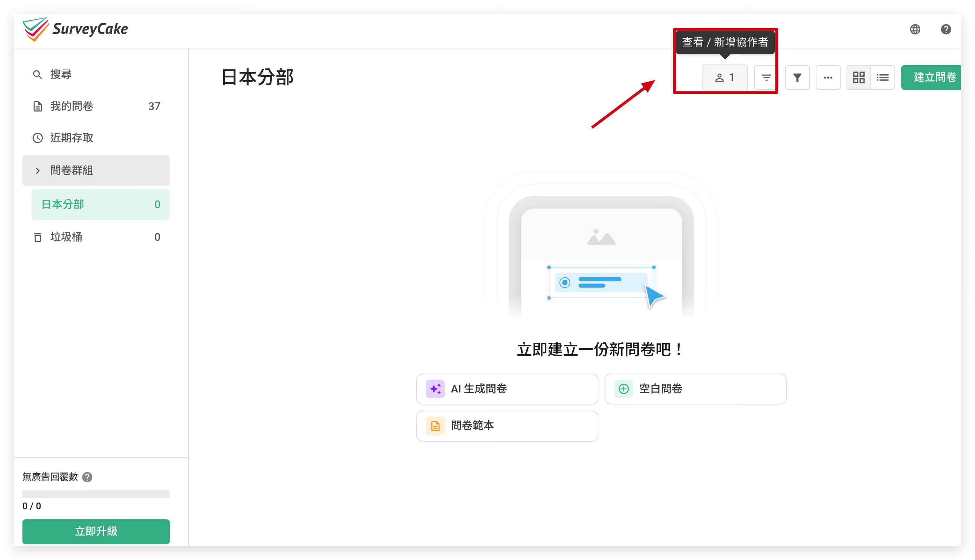Click the blank survey plus icon
975x560 pixels.
pyautogui.click(x=624, y=389)
